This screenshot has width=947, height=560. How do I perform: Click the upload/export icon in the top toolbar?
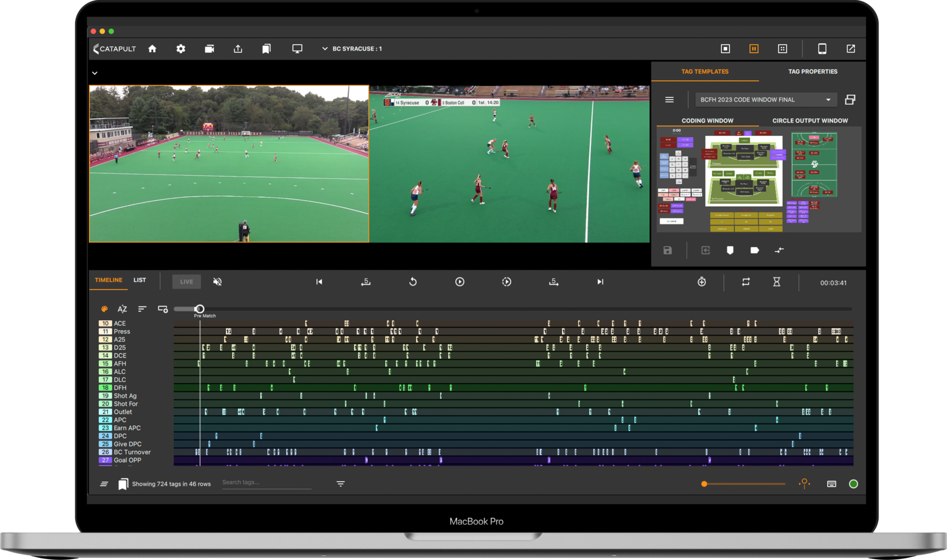pos(237,48)
